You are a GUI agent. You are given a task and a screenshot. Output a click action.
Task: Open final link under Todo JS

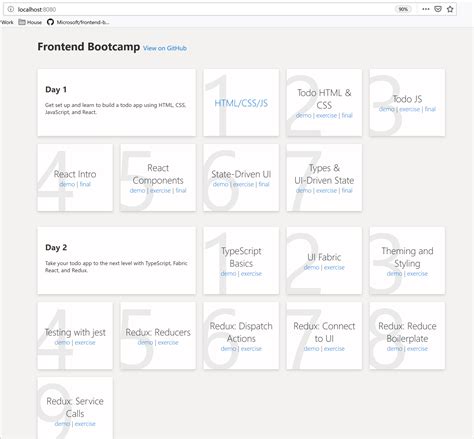tap(430, 109)
